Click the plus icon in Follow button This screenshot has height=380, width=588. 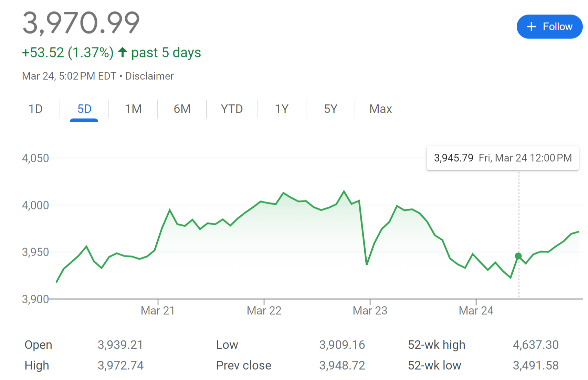[531, 27]
